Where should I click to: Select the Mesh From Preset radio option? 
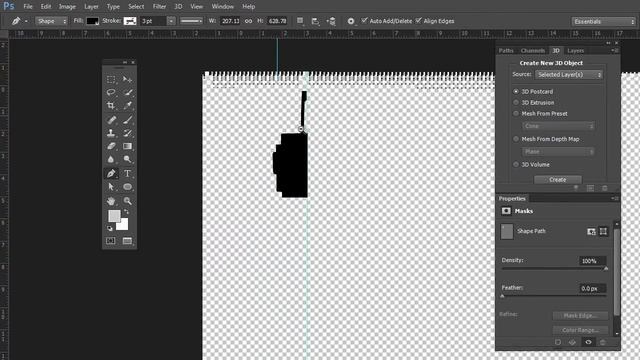[x=516, y=113]
